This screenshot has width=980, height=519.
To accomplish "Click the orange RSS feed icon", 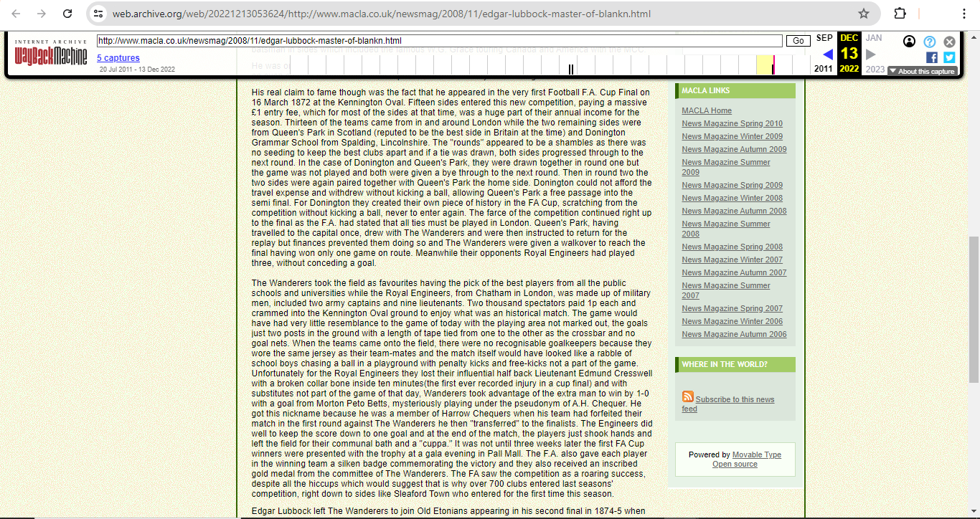I will click(688, 397).
